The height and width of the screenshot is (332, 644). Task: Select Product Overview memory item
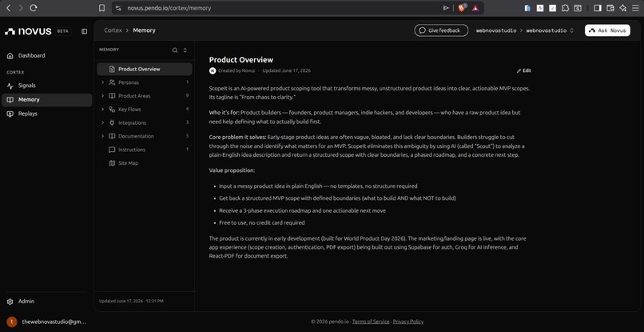pos(145,69)
